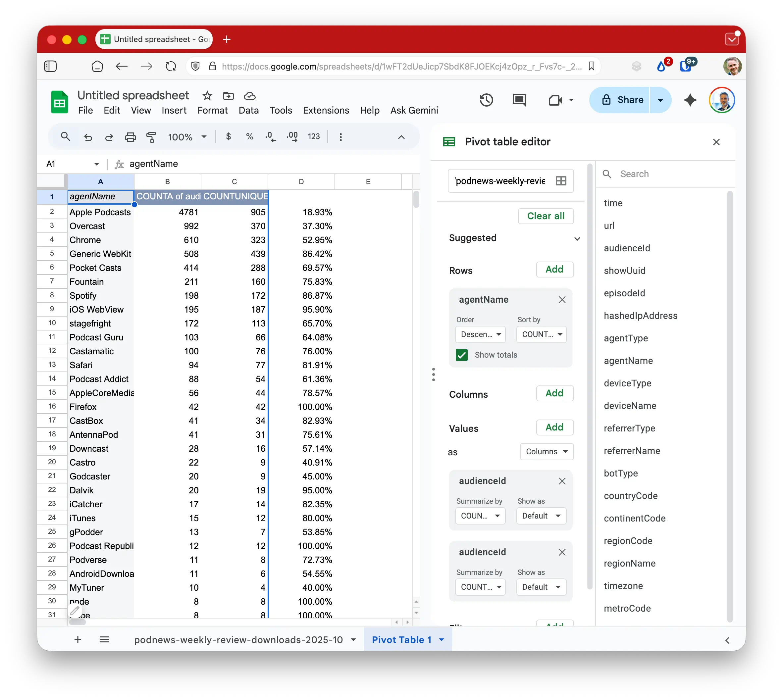783x700 pixels.
Task: Click the increase decimal places icon
Action: pos(292,137)
